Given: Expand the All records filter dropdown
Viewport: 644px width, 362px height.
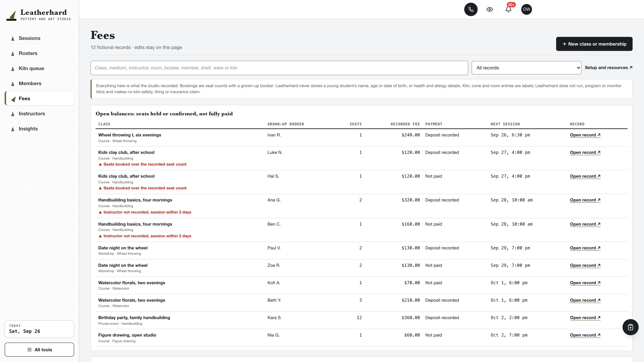Looking at the screenshot, I should pos(526,68).
